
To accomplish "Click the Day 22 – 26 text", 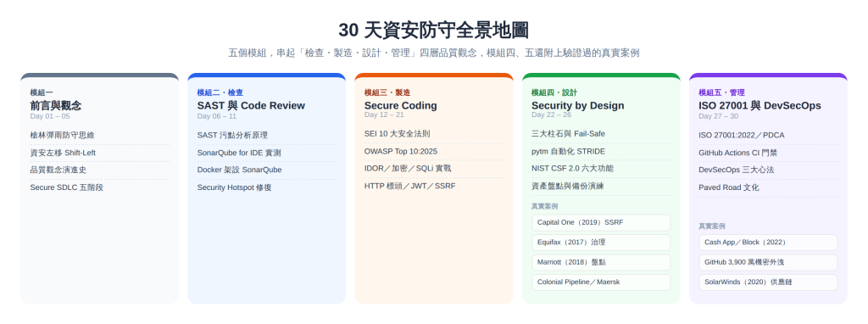I will point(551,115).
